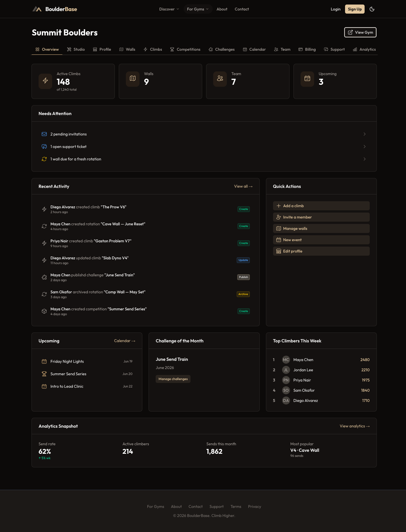Viewport: 406px width, 532px height.
Task: Switch to the Studio tab
Action: coord(76,49)
